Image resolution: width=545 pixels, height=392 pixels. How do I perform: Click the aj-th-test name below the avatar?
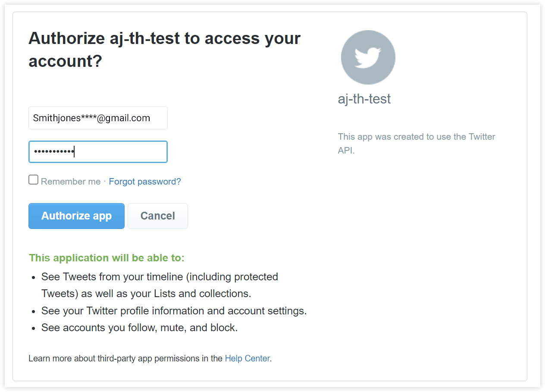364,99
